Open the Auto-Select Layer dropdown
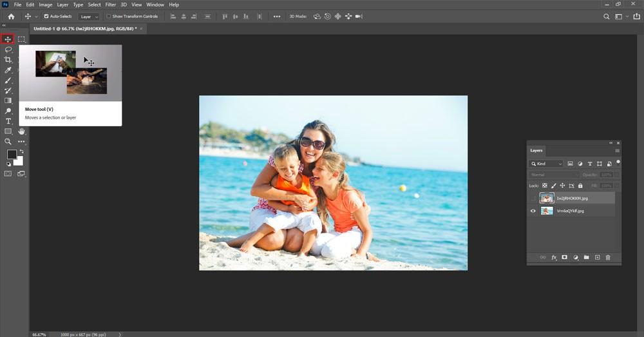The height and width of the screenshot is (337, 644). tap(89, 17)
